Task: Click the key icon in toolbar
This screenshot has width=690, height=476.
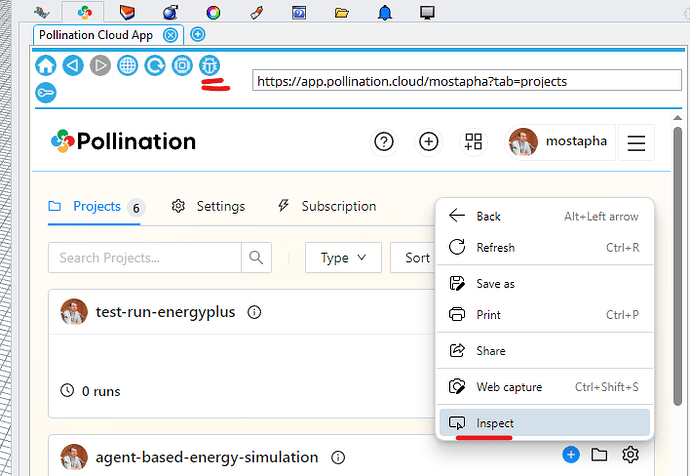Action: [x=46, y=93]
